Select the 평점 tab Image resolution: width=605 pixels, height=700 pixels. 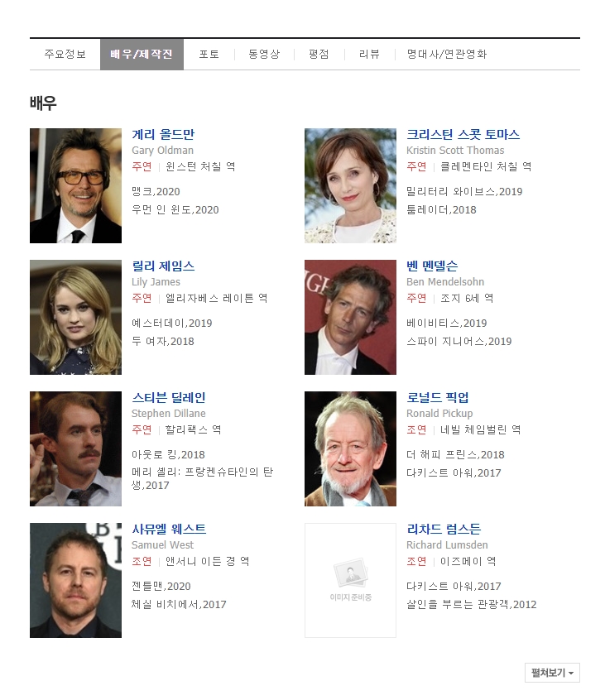319,54
